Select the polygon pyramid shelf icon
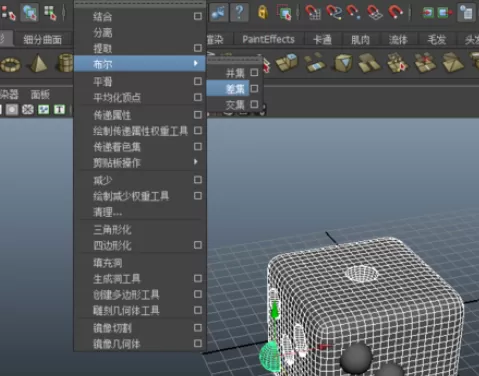The width and height of the screenshot is (479, 376). click(38, 63)
